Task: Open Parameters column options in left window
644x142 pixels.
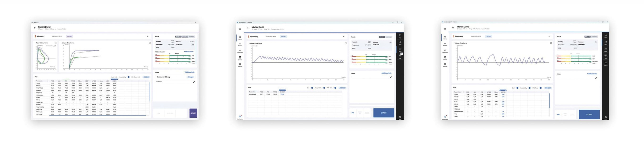Action: pyautogui.click(x=48, y=81)
